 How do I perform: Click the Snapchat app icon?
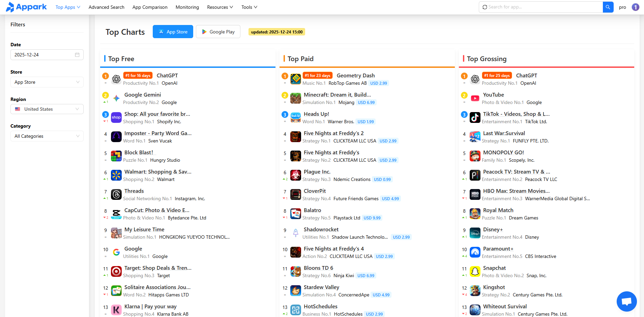475,271
